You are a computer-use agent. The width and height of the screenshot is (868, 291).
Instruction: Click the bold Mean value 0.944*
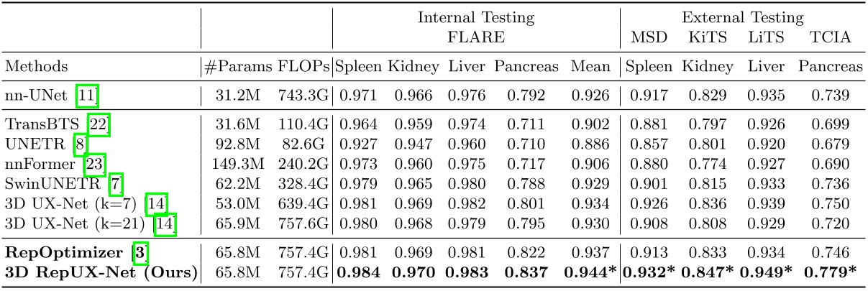(590, 273)
